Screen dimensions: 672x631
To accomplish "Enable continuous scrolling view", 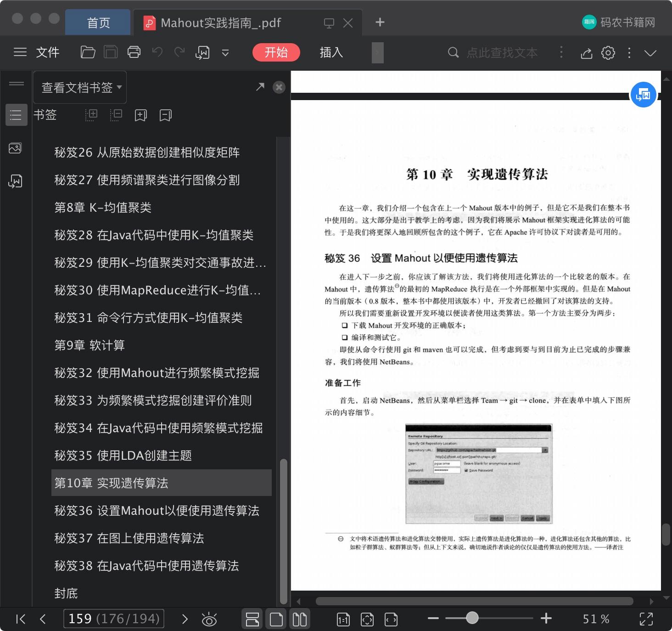I will coord(252,619).
